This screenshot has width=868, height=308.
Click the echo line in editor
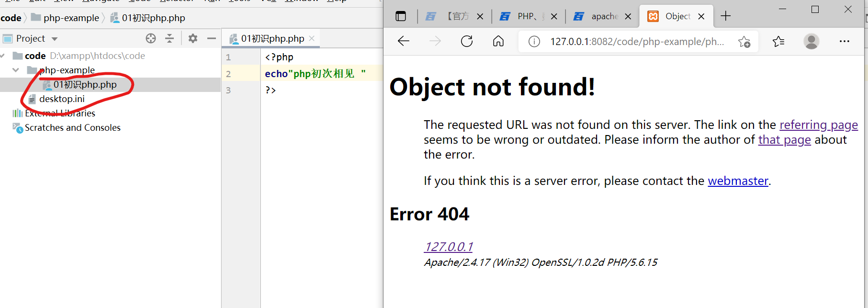click(316, 73)
